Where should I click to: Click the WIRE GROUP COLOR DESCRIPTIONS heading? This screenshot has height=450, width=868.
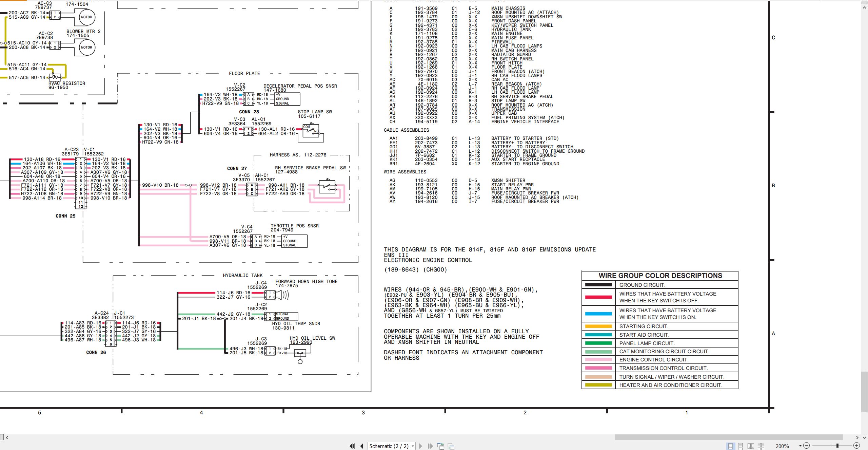660,276
